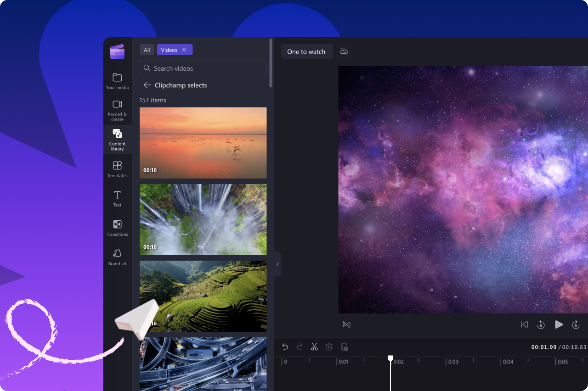The height and width of the screenshot is (391, 588).
Task: Toggle captions icon below the preview
Action: 346,324
